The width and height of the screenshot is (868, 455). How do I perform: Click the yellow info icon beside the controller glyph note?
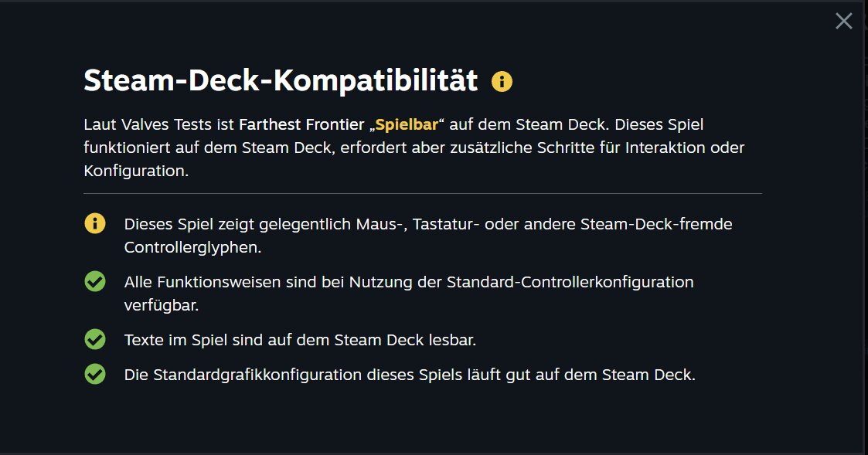click(95, 224)
